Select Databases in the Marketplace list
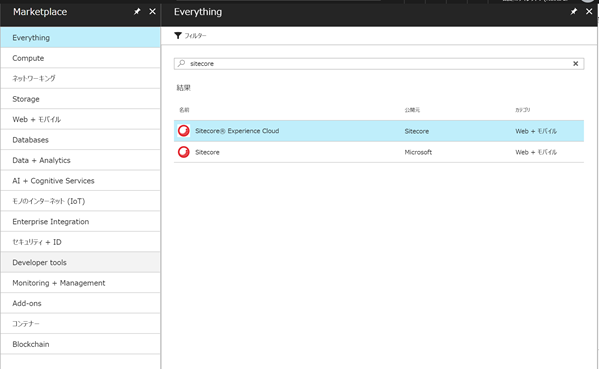Screen dimensions: 599x369 click(x=80, y=140)
